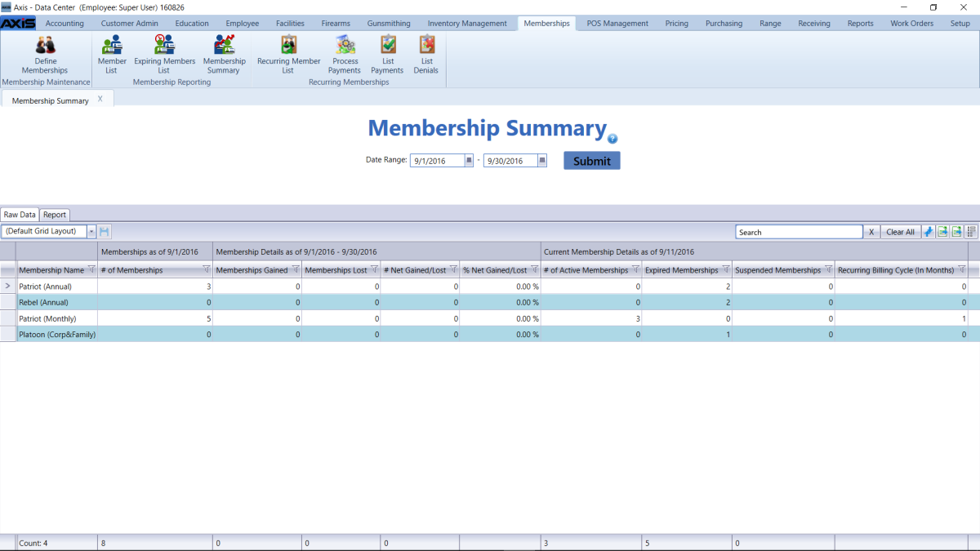Screen dimensions: 980x551
Task: Select the Raw Data tab
Action: click(20, 215)
